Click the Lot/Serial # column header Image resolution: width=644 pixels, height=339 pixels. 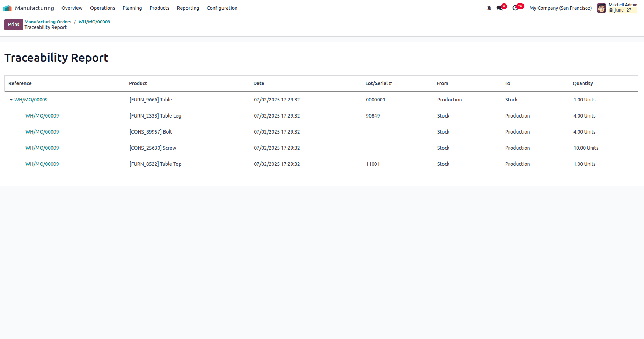379,83
